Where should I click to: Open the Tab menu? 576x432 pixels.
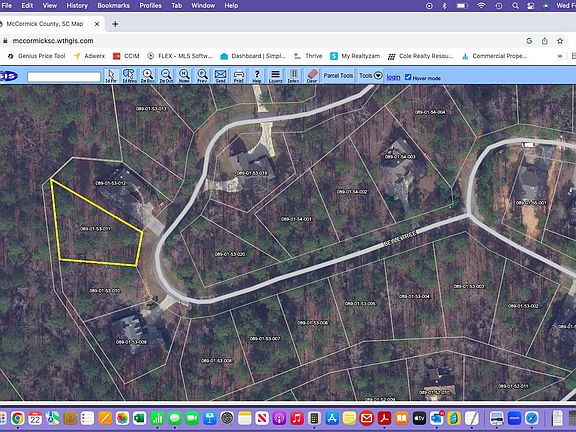coord(177,6)
